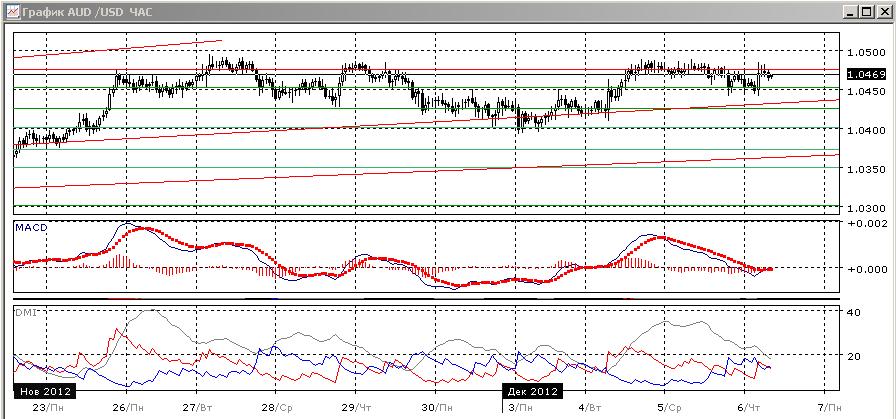Screen dimensions: 896x419
Task: Click the window title 'График AUD /USD ЧАС'
Action: point(87,11)
